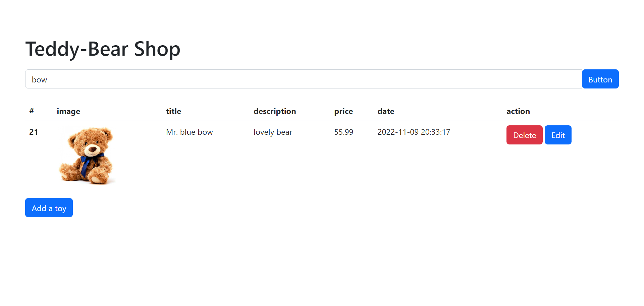Click the title text 'Mr. blue bow'
This screenshot has height=306, width=644.
coord(190,132)
